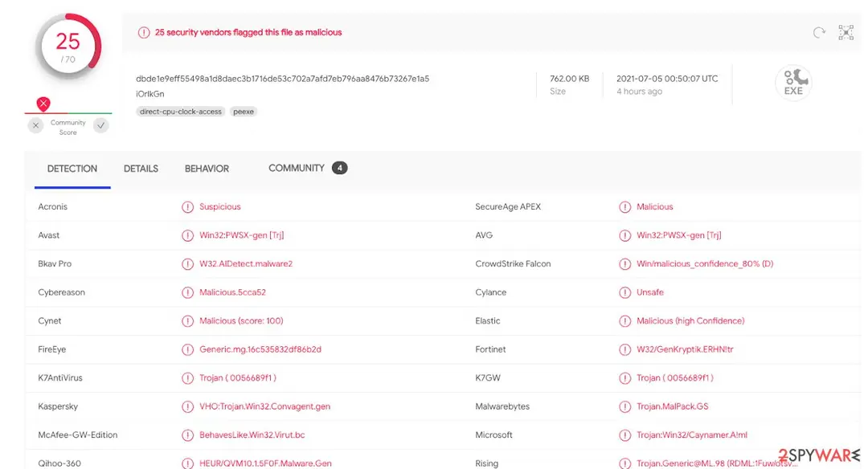Click Malicious.5cca52 detection result
Image resolution: width=868 pixels, height=469 pixels.
tap(232, 292)
